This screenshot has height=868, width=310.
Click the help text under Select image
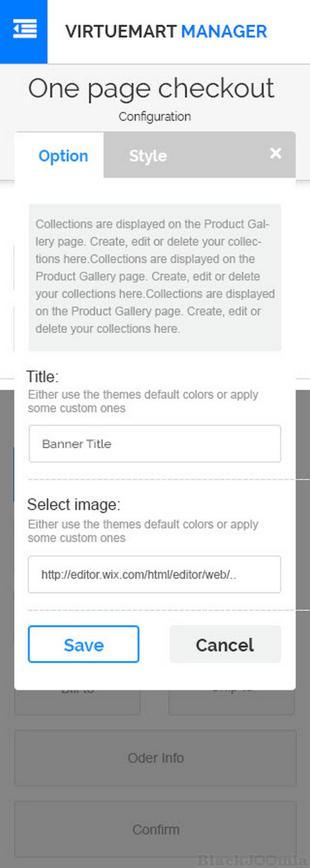143,531
